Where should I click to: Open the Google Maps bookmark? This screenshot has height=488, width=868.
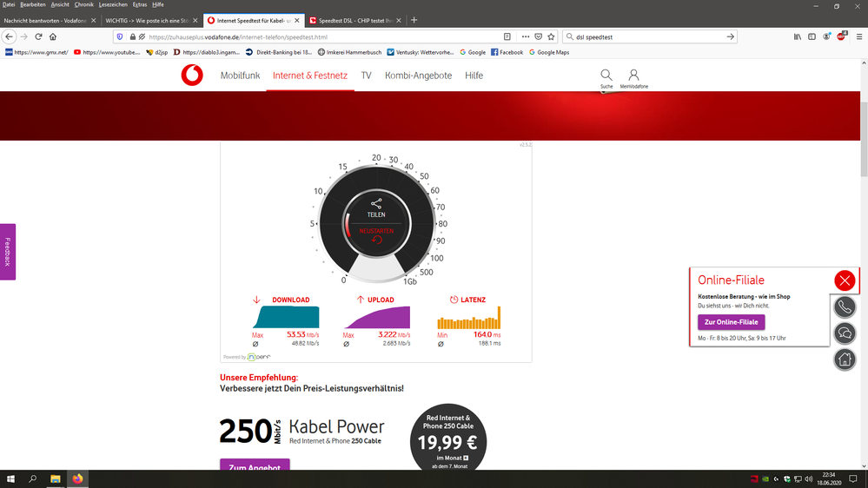(548, 52)
